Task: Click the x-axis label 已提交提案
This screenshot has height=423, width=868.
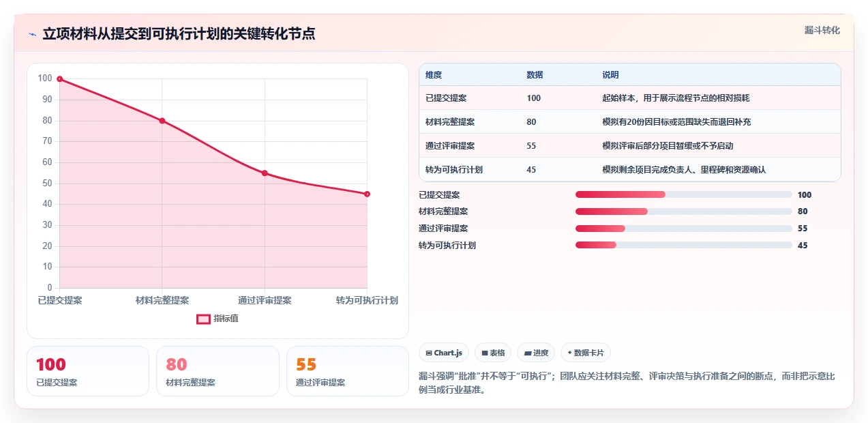Action: pyautogui.click(x=60, y=300)
